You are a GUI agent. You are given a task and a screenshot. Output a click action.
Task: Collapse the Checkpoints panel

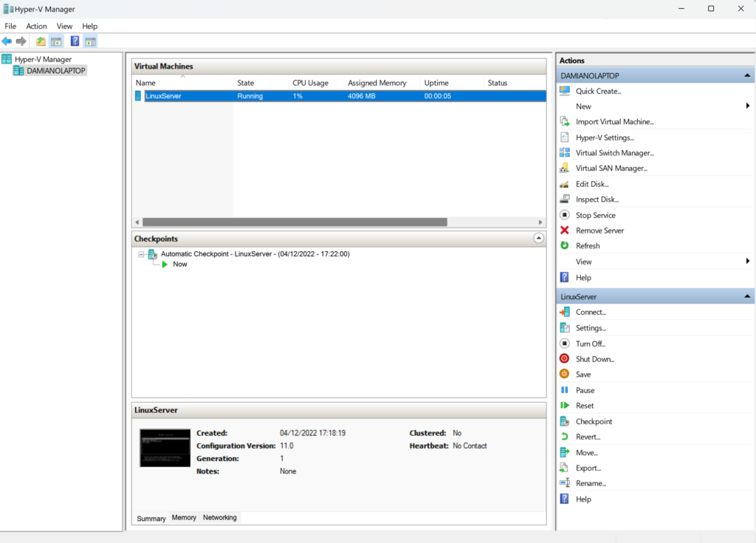tap(538, 239)
